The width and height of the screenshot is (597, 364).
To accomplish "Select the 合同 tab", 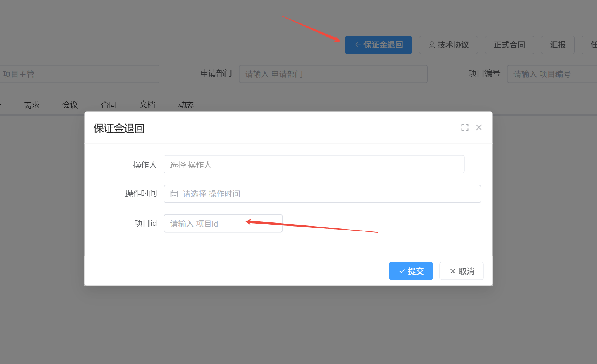I will [x=109, y=105].
